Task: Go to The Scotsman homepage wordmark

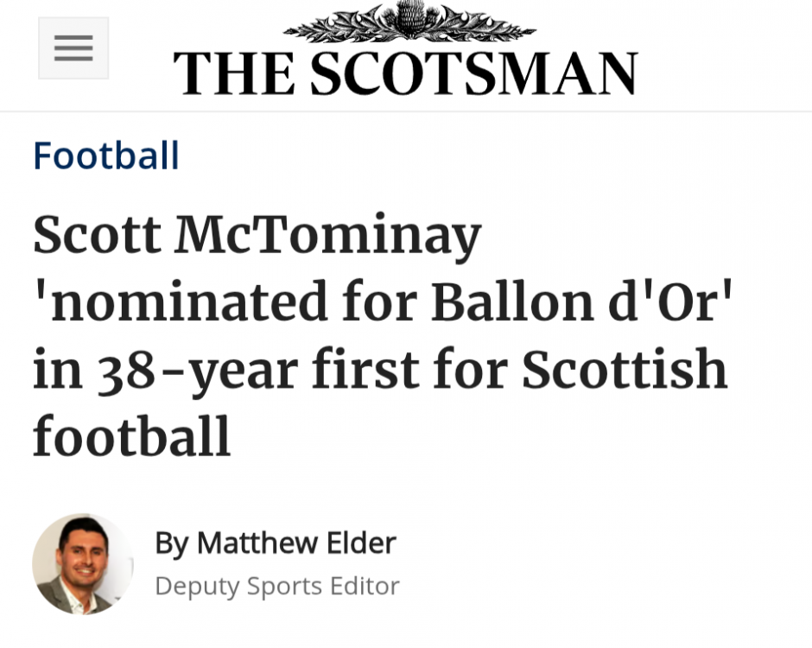Action: 405,74
